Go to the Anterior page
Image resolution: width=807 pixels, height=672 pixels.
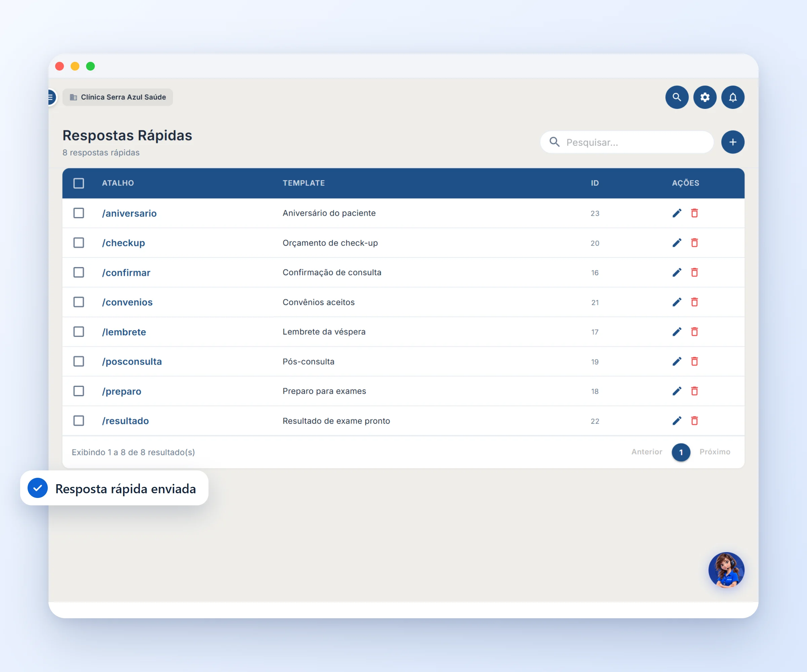click(x=647, y=452)
